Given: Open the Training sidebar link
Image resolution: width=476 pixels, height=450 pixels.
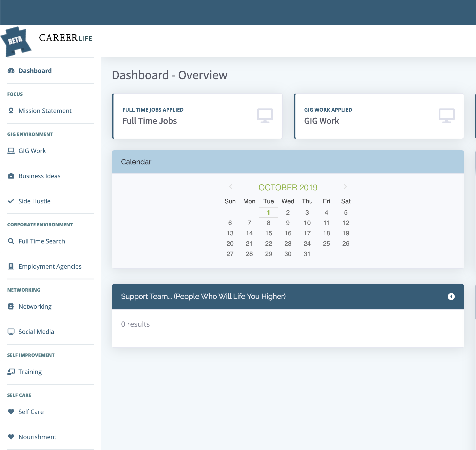Looking at the screenshot, I should click(30, 371).
